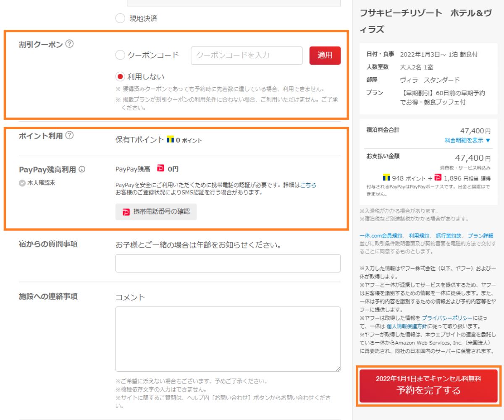Select the クーポンコード radio button
The height and width of the screenshot is (420, 504).
tap(120, 55)
